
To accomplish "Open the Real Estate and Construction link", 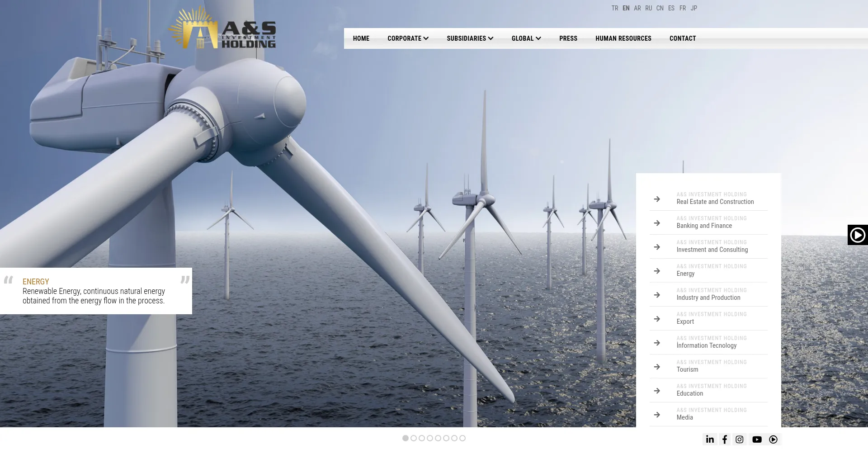I will [715, 202].
